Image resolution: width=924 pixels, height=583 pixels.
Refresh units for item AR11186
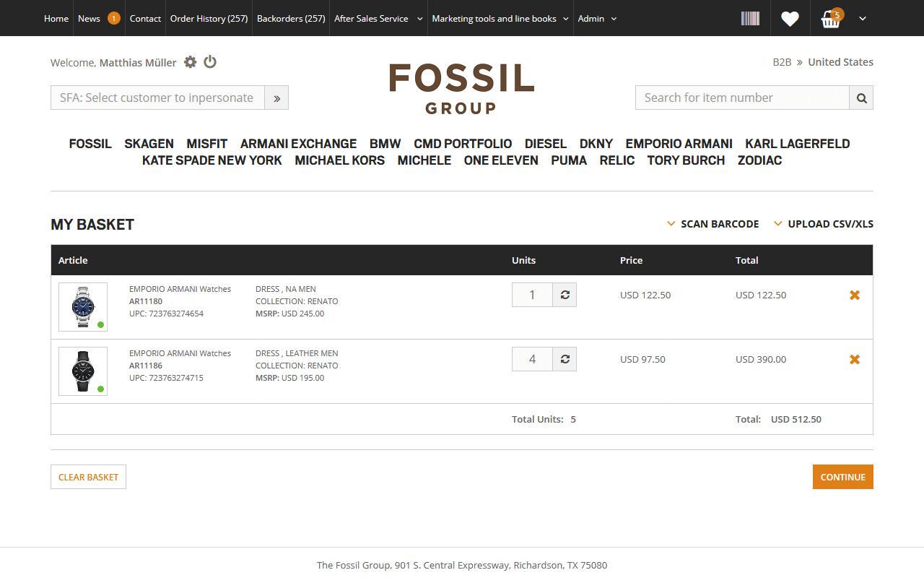coord(565,359)
